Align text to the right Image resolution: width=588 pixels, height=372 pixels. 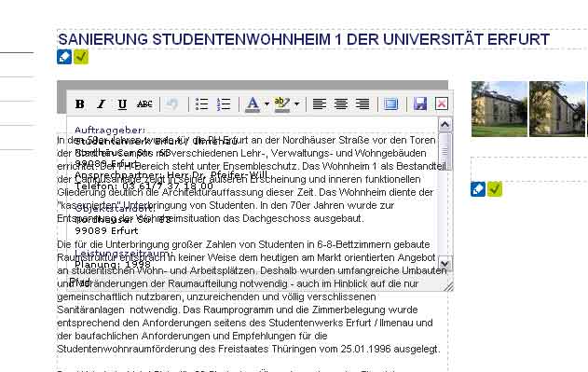point(362,104)
